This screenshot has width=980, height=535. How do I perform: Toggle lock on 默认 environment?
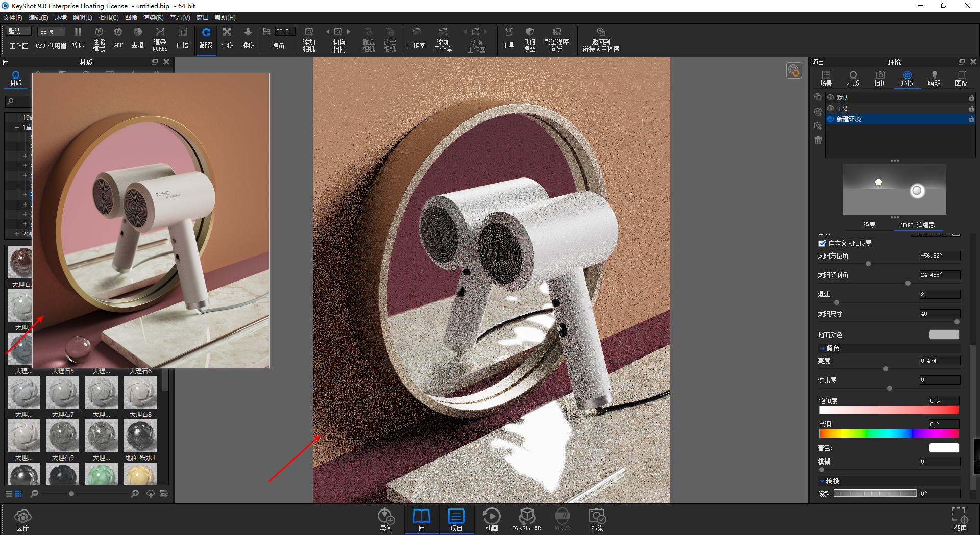point(971,98)
